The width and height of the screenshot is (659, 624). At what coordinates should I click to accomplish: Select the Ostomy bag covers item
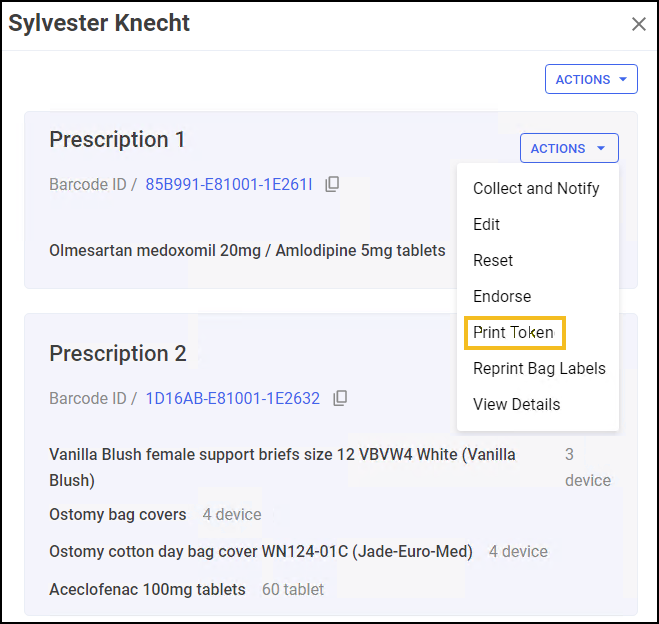pos(118,514)
